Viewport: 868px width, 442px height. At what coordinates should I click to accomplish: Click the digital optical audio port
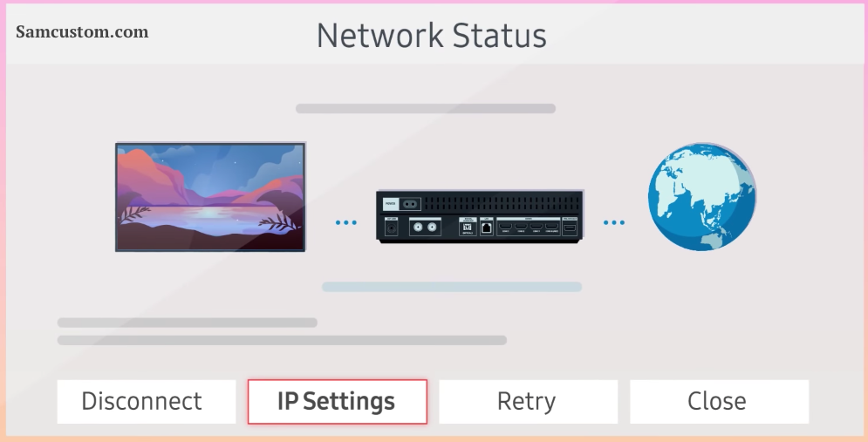coord(468,228)
